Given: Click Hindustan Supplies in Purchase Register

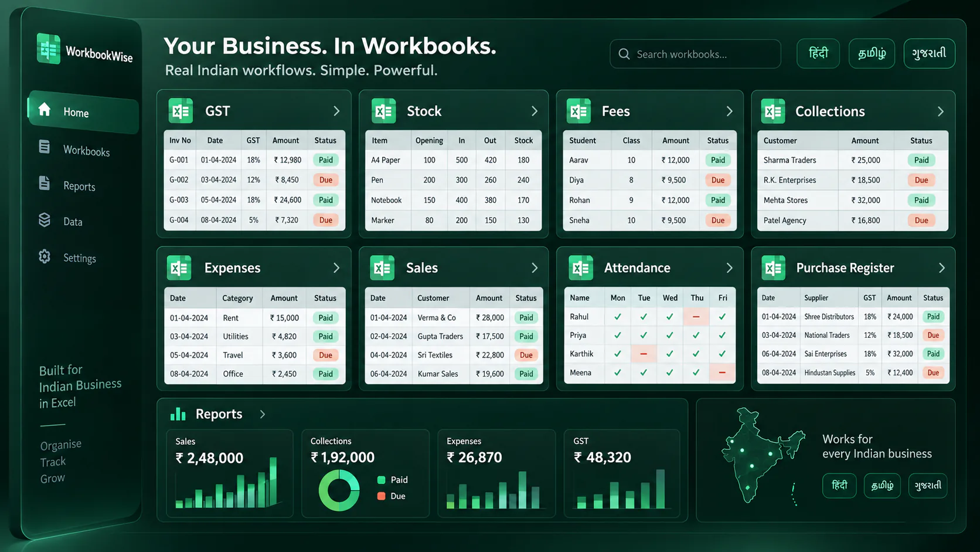Looking at the screenshot, I should tap(829, 372).
